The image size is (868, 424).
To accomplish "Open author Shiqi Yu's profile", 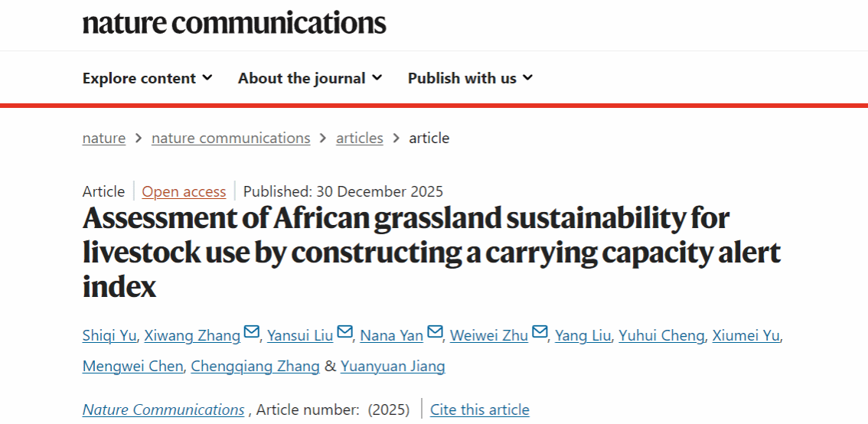I will pyautogui.click(x=109, y=336).
